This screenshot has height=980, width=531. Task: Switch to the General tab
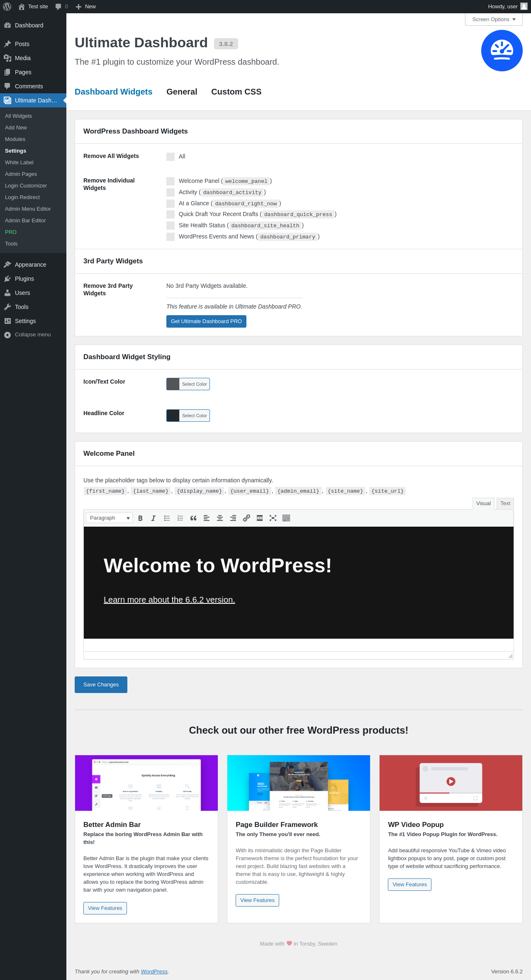(x=182, y=92)
